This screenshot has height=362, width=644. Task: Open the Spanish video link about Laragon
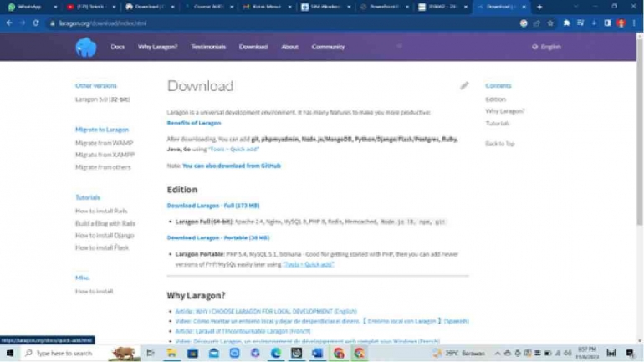(322, 321)
